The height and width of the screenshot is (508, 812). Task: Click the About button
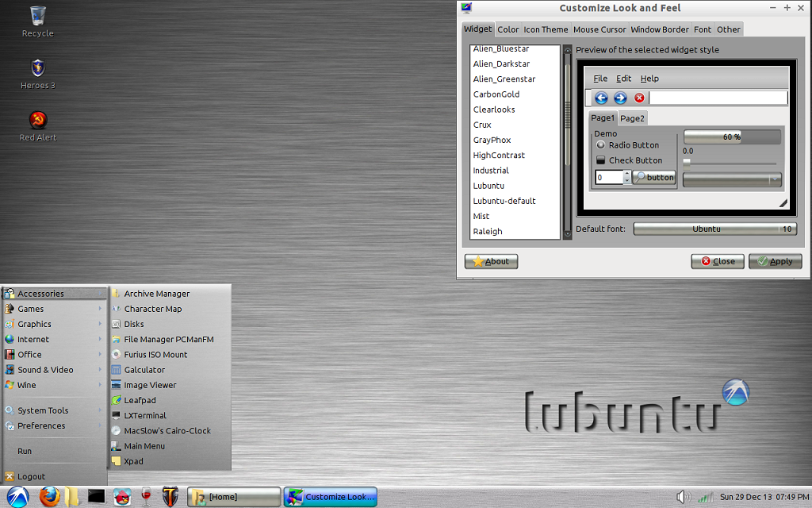491,261
